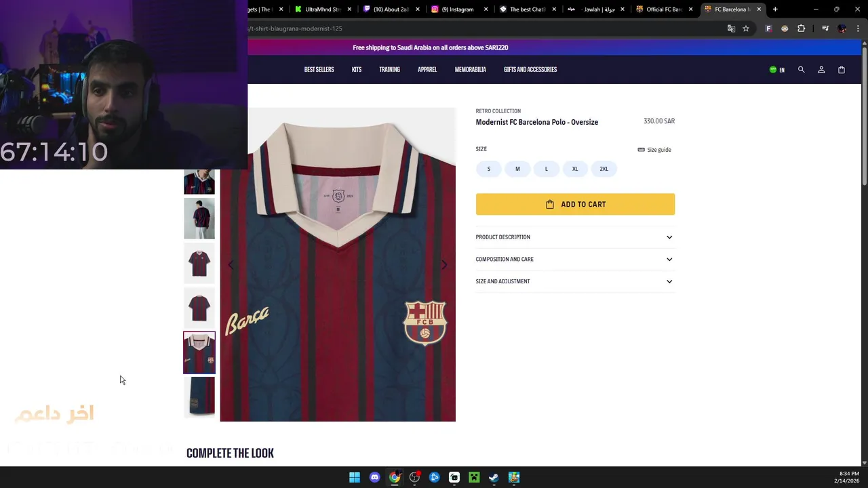Select the hem detail thumbnail at bottom
The height and width of the screenshot is (488, 868).
(199, 397)
